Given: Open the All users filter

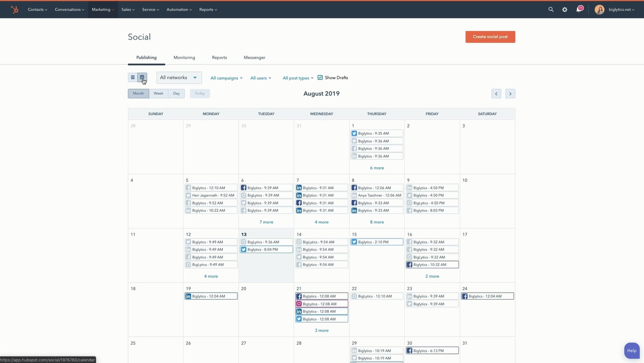Looking at the screenshot, I should 261,78.
